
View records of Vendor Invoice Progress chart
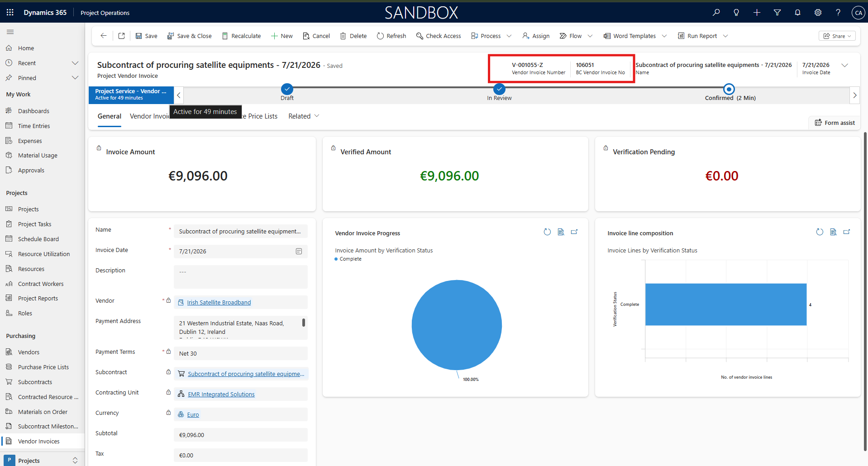[561, 232]
